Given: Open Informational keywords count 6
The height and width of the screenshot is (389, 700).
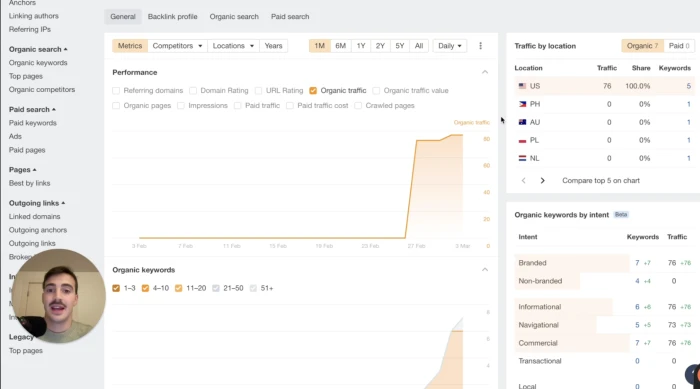Looking at the screenshot, I should 637,307.
